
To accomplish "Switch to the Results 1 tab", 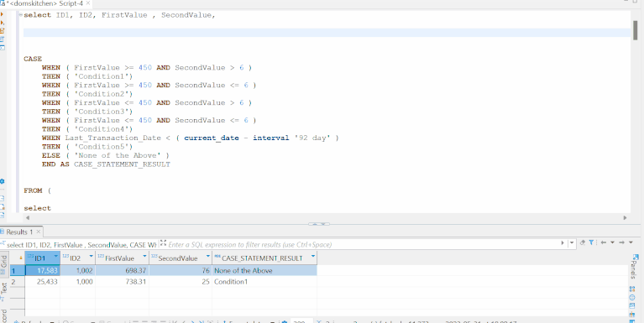I will tap(19, 232).
